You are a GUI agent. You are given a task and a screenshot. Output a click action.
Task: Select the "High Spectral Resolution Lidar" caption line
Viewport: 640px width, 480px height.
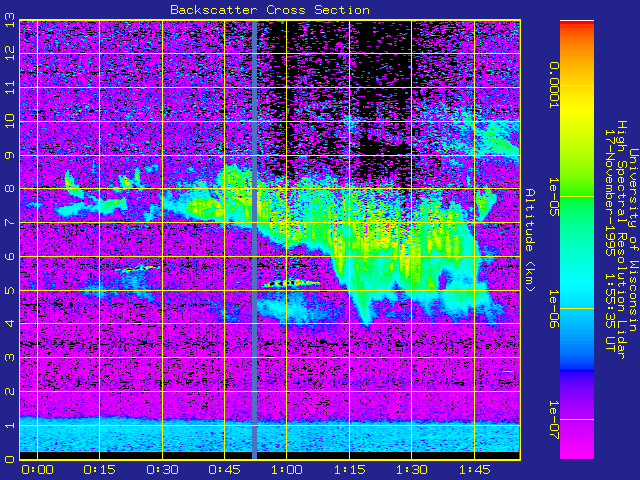click(x=621, y=240)
